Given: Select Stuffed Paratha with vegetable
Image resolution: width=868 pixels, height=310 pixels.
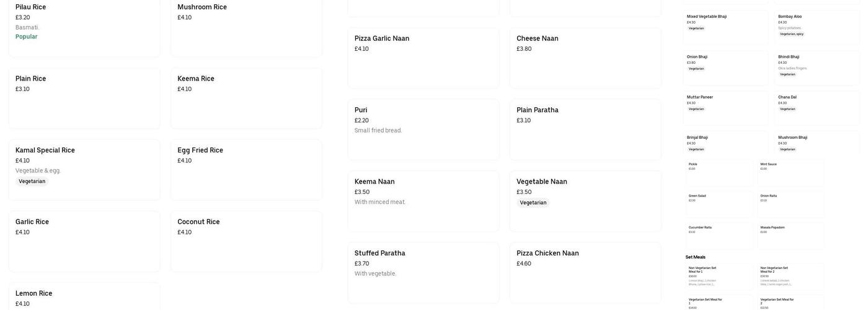Looking at the screenshot, I should (423, 272).
